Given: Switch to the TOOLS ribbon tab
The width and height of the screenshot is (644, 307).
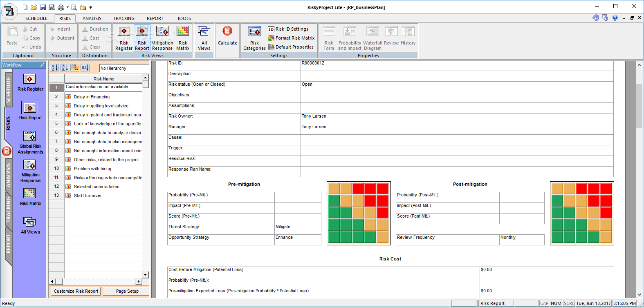Looking at the screenshot, I should coord(184,18).
